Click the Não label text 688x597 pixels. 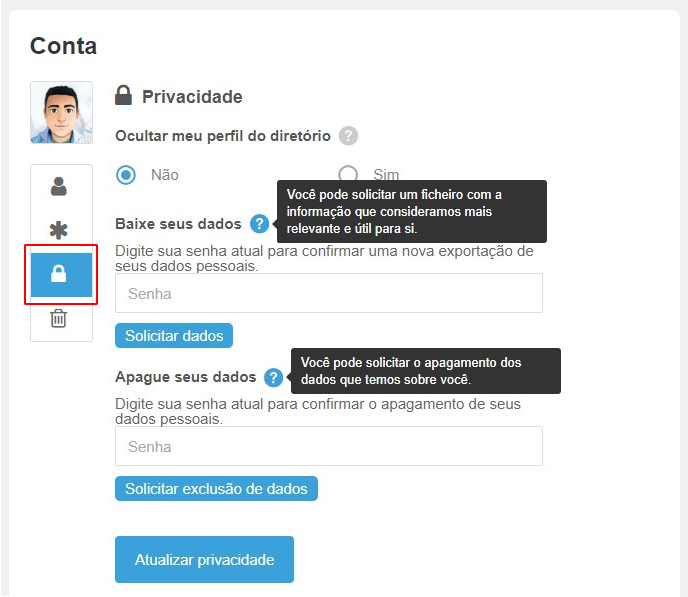click(165, 175)
